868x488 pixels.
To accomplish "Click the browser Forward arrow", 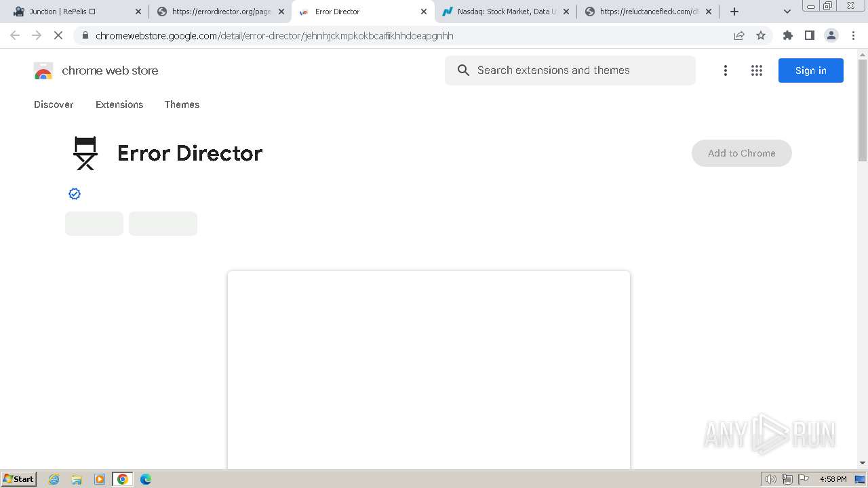I will pyautogui.click(x=37, y=35).
